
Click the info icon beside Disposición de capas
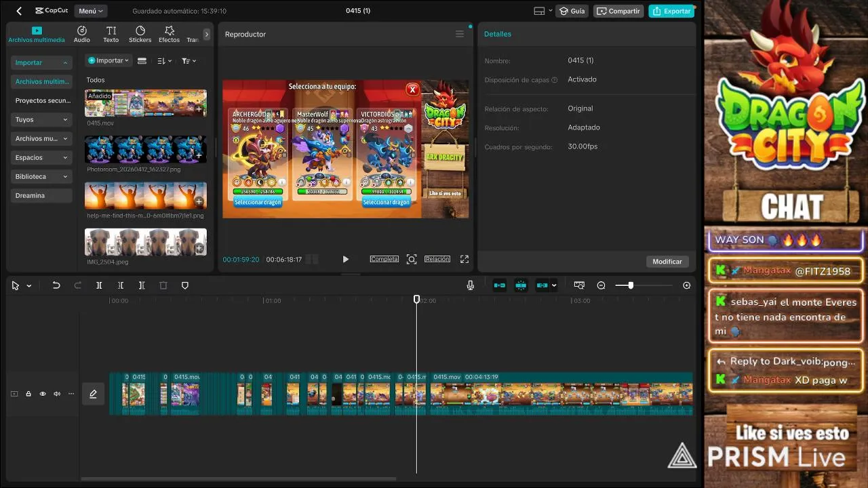click(x=555, y=80)
